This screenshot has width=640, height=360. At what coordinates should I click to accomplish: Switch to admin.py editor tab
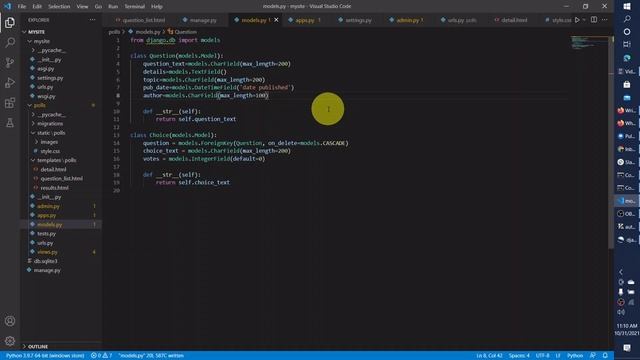click(407, 20)
